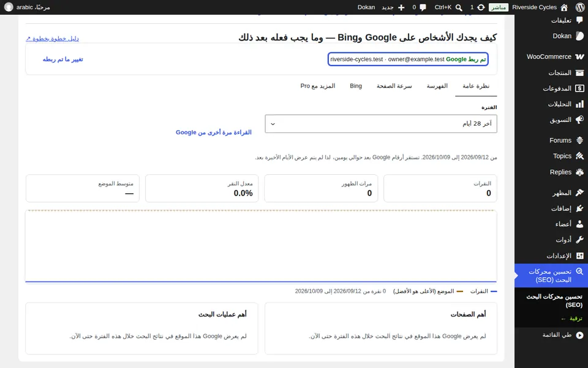This screenshot has width=588, height=368.
Task: Click the تغيير ما تم ربطه link
Action: click(x=63, y=59)
